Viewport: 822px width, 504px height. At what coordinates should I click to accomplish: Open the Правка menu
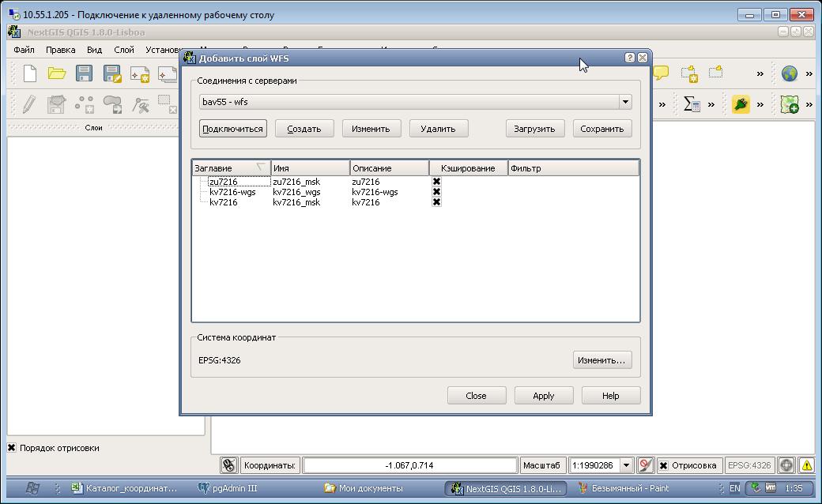[x=60, y=50]
